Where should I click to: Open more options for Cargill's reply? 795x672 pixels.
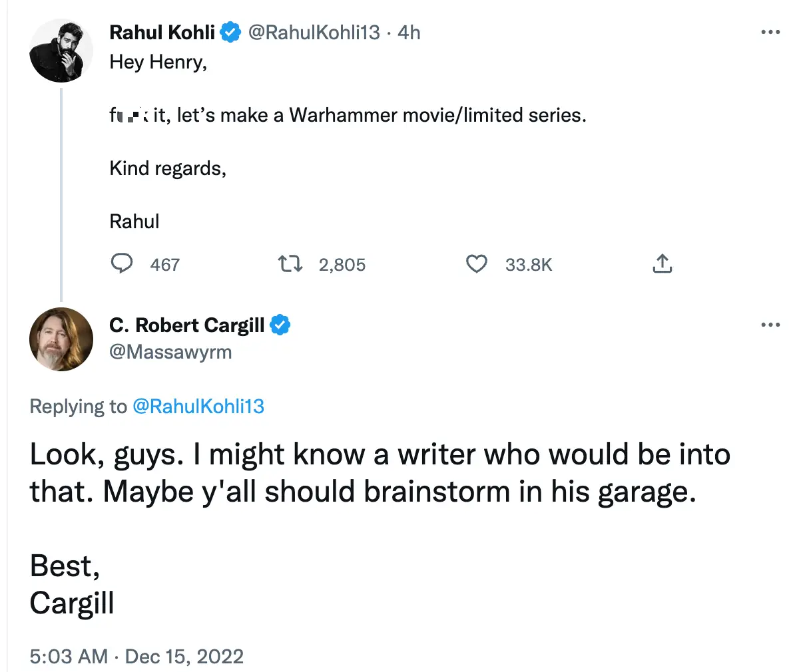(x=770, y=325)
